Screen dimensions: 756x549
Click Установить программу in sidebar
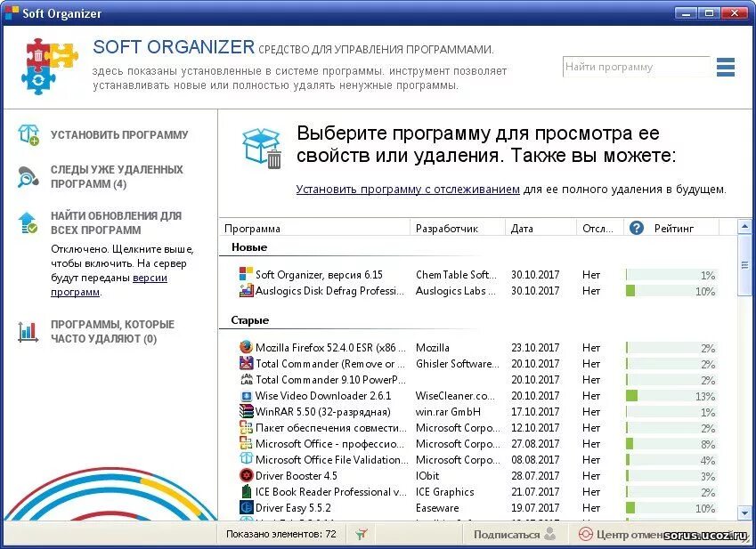(119, 135)
